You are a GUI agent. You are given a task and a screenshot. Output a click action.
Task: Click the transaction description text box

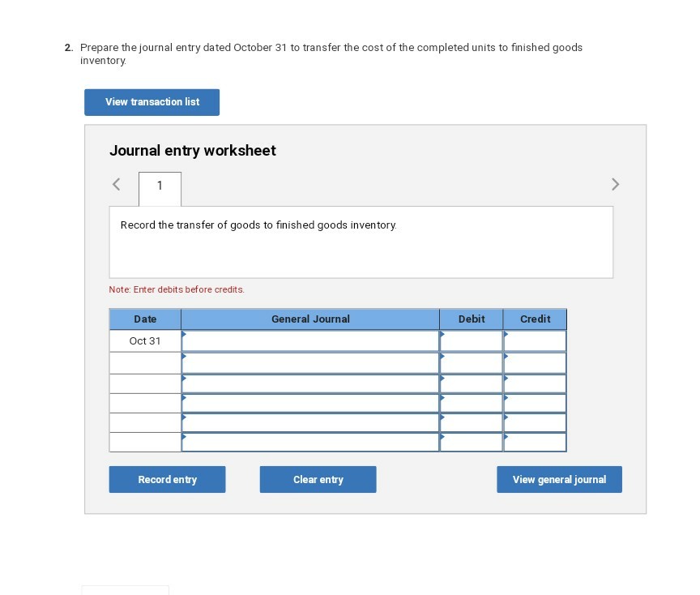[361, 241]
